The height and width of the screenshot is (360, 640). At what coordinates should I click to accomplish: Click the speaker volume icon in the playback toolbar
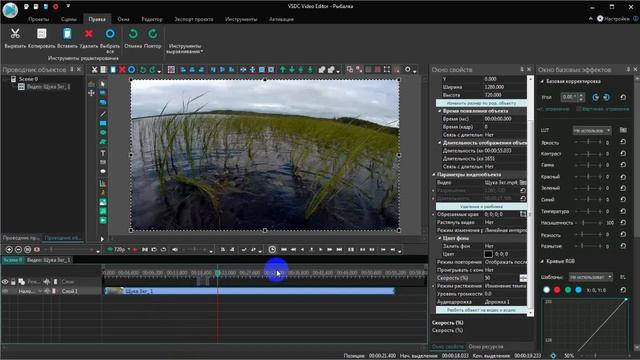pos(175,249)
